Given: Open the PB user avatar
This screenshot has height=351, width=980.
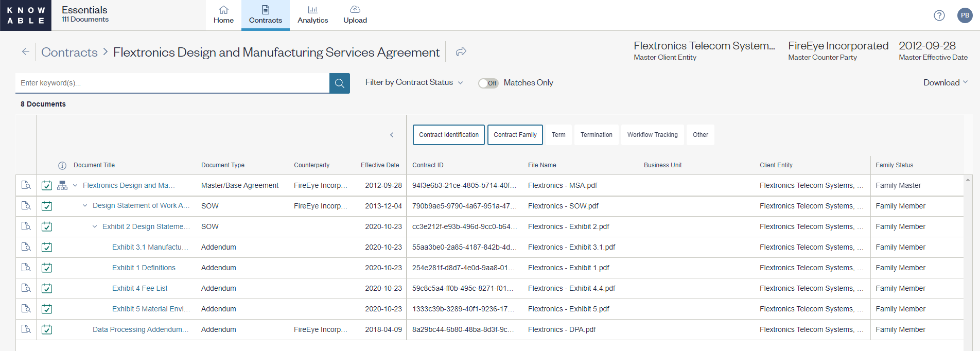Looking at the screenshot, I should click(x=965, y=15).
